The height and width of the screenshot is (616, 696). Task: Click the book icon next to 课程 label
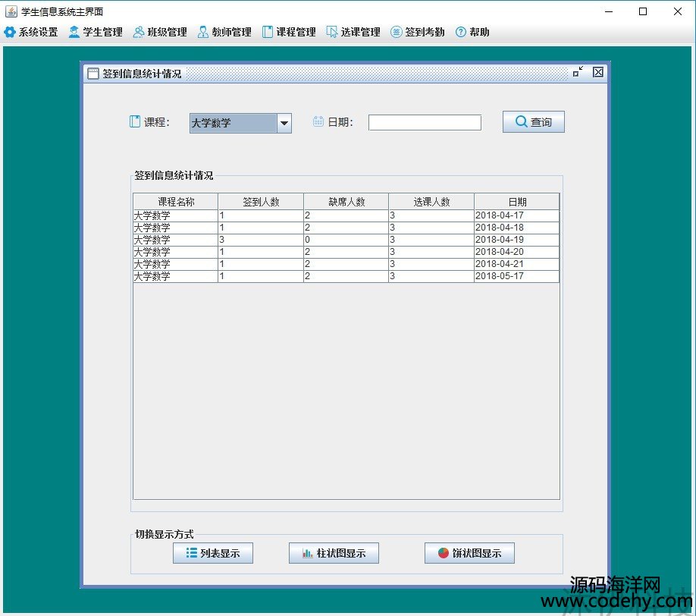pyautogui.click(x=134, y=121)
